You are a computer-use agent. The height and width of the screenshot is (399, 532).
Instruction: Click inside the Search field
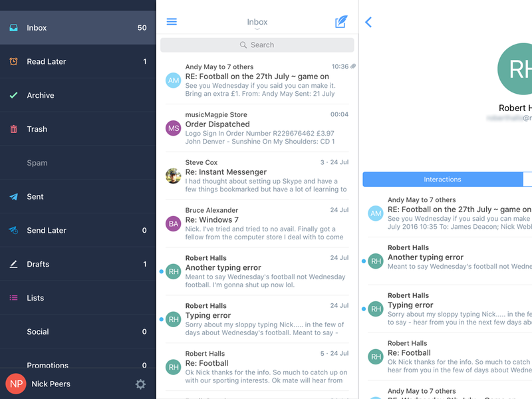point(257,45)
